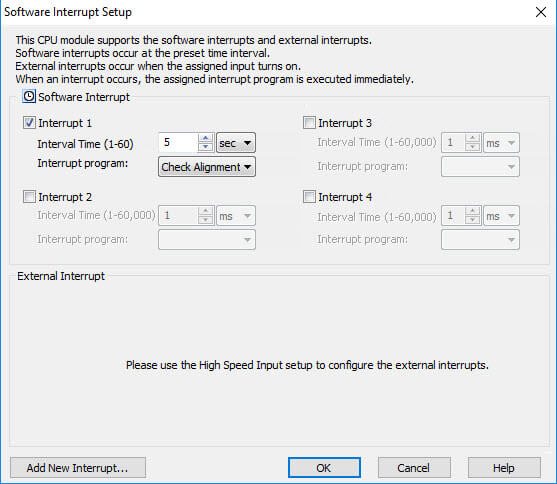Uncheck the Interrupt 1 checkbox
The height and width of the screenshot is (484, 557).
pyautogui.click(x=29, y=123)
